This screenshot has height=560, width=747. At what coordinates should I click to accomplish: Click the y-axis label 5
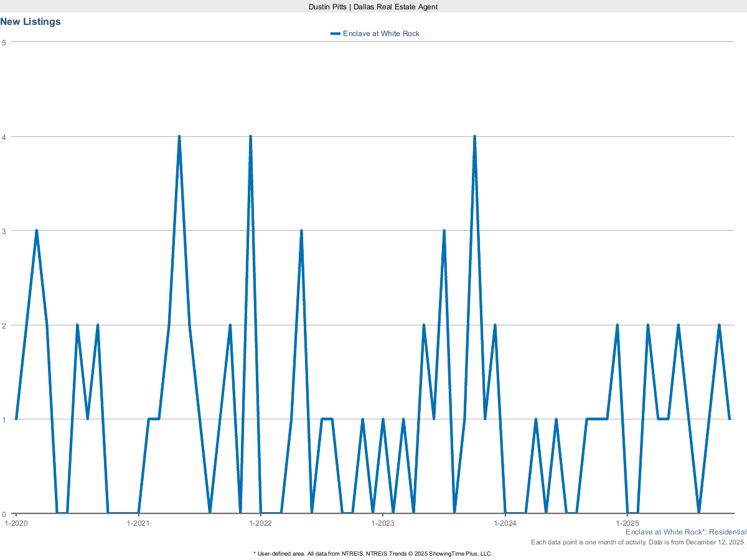coord(4,42)
